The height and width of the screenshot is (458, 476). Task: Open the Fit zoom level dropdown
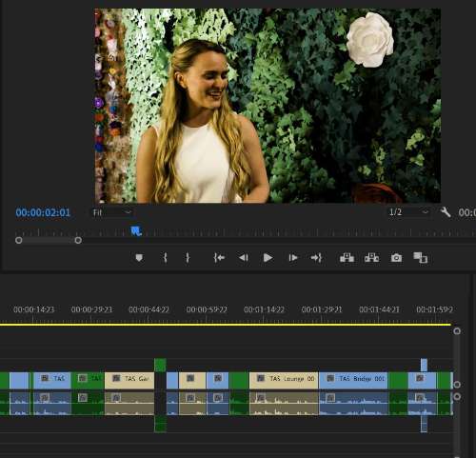(x=111, y=212)
